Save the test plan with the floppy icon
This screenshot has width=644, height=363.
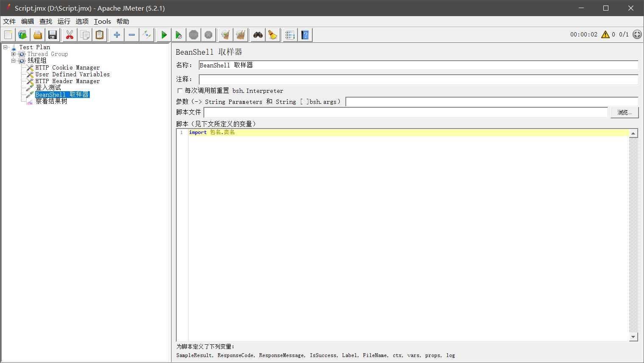click(x=53, y=35)
